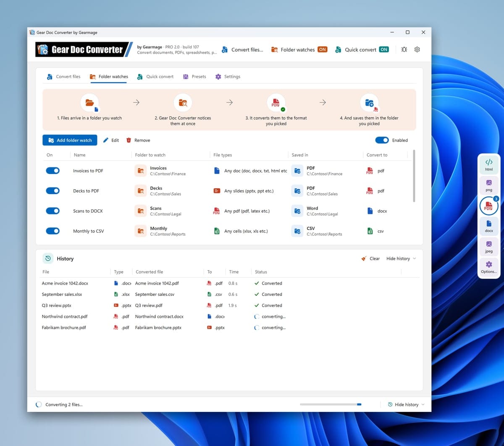Click the docx icon in Scans to DOCX row

370,211
